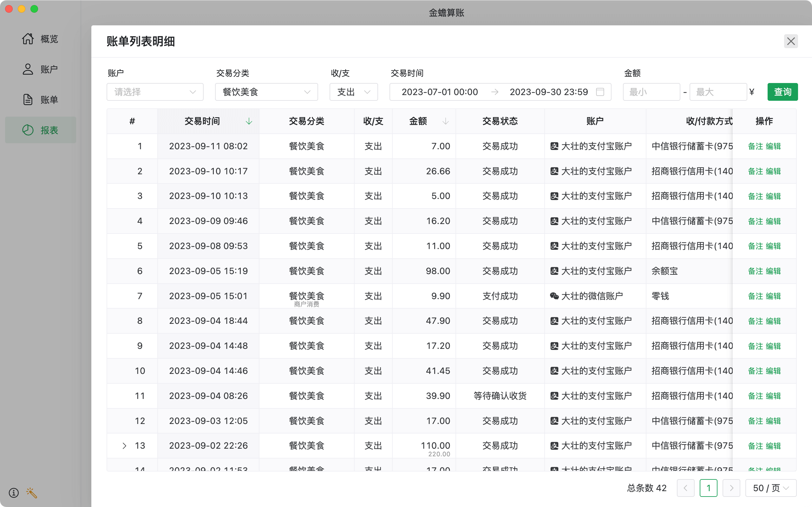Viewport: 812px width, 507px height.
Task: Click the 最小 amount input field
Action: pos(651,92)
